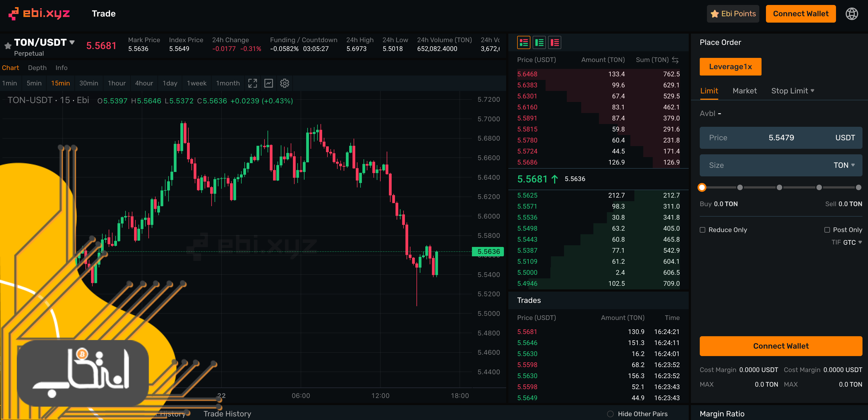Viewport: 868px width, 420px height.
Task: Toggle favorite star for TON/USDT
Action: point(8,46)
